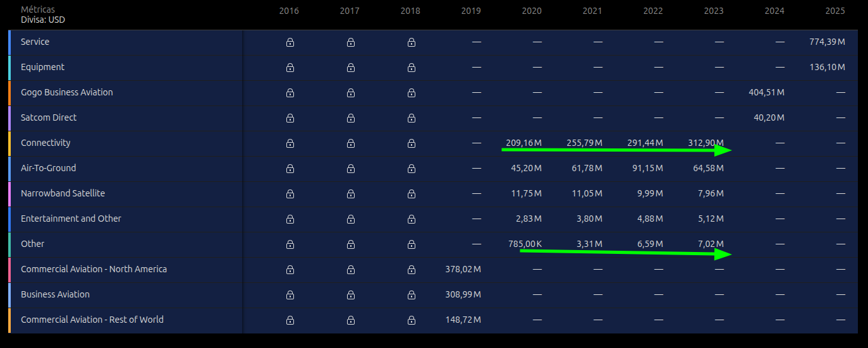This screenshot has height=348, width=868.
Task: Click the Connectivity 2023 value 312,90 M
Action: click(x=706, y=143)
